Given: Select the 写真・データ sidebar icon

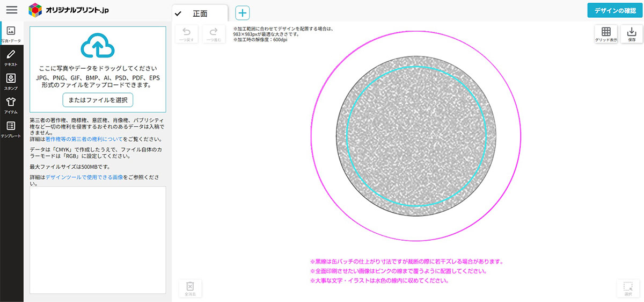Looking at the screenshot, I should [11, 33].
